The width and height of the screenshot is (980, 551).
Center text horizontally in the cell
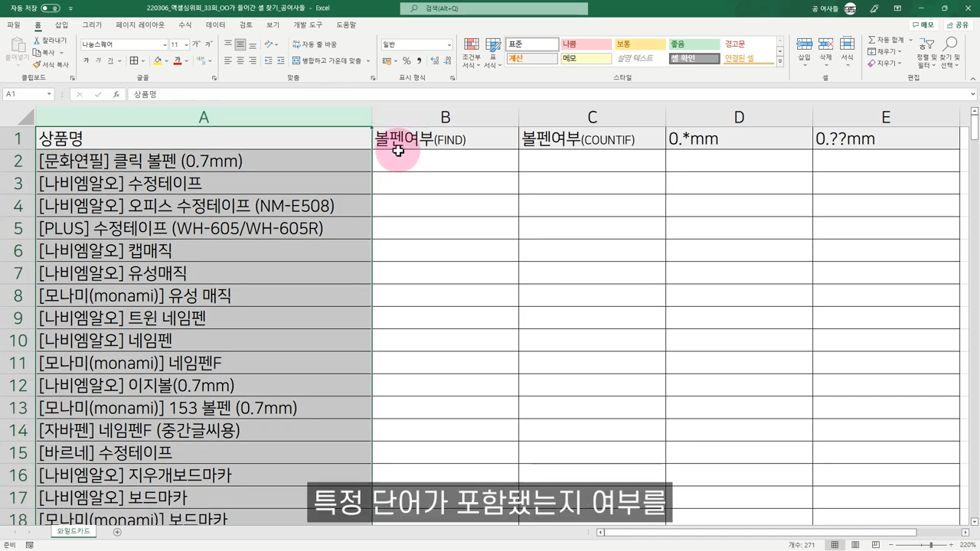240,60
